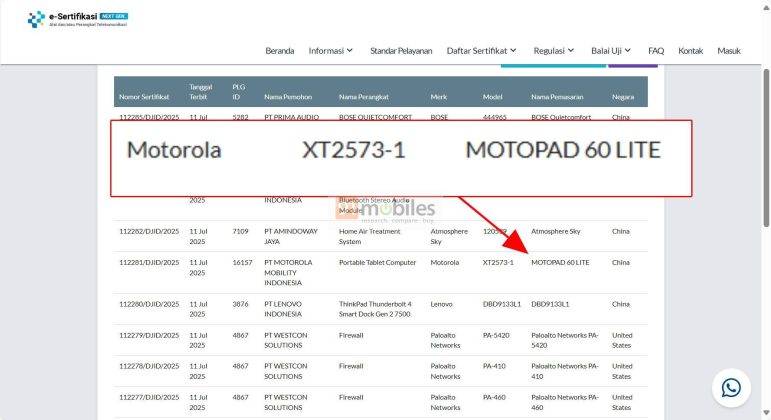The height and width of the screenshot is (420, 771).
Task: Select certificate number 112277/DJID/2025
Action: pyautogui.click(x=149, y=397)
